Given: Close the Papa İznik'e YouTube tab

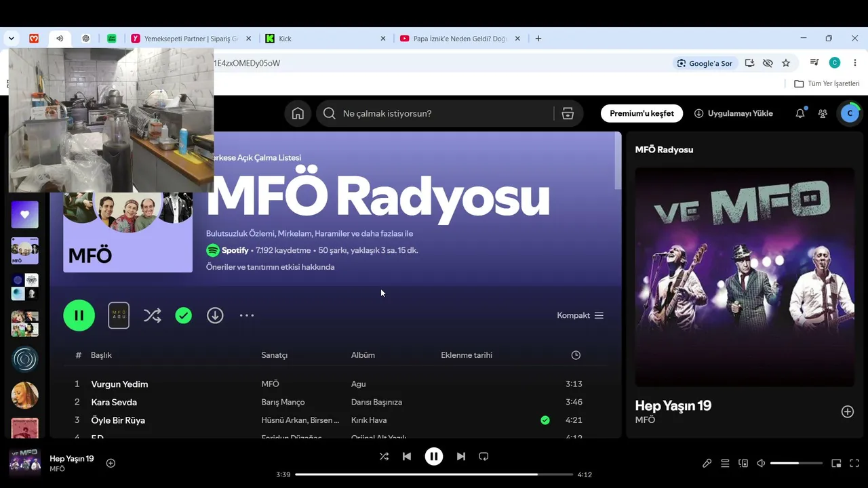Looking at the screenshot, I should pyautogui.click(x=517, y=39).
